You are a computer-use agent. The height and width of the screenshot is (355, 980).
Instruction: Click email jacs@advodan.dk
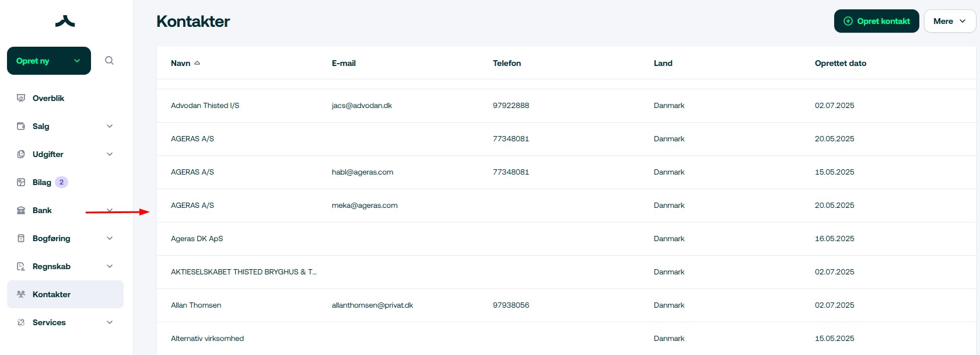[362, 106]
